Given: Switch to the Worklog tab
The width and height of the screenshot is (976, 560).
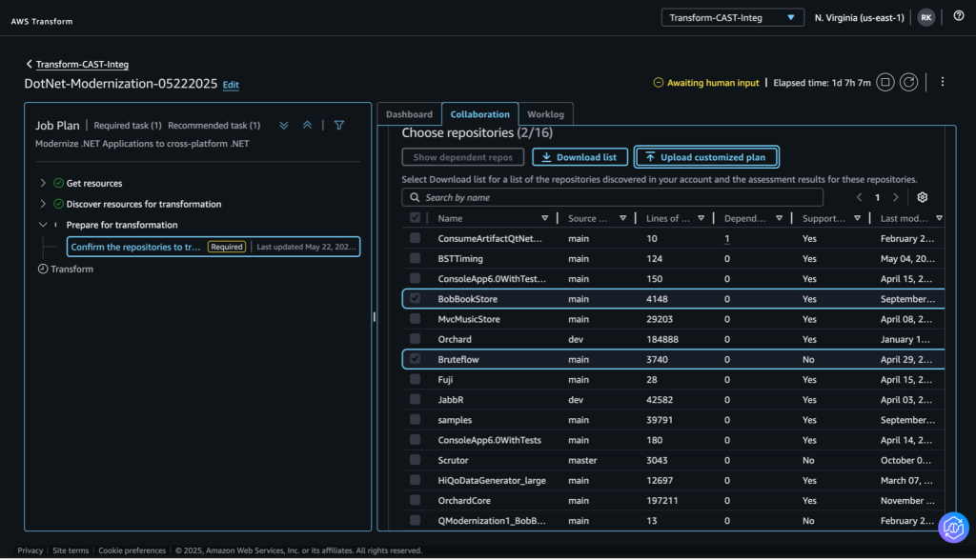Looking at the screenshot, I should pos(545,114).
